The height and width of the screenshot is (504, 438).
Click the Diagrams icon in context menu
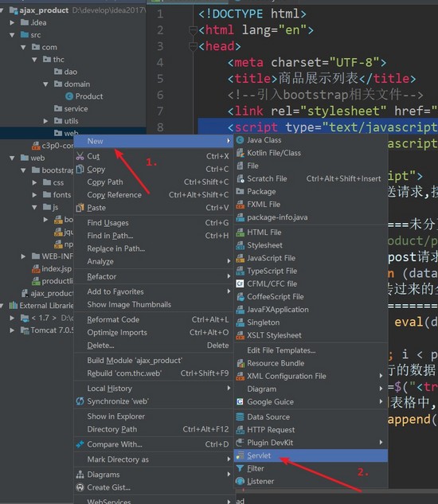pyautogui.click(x=80, y=475)
